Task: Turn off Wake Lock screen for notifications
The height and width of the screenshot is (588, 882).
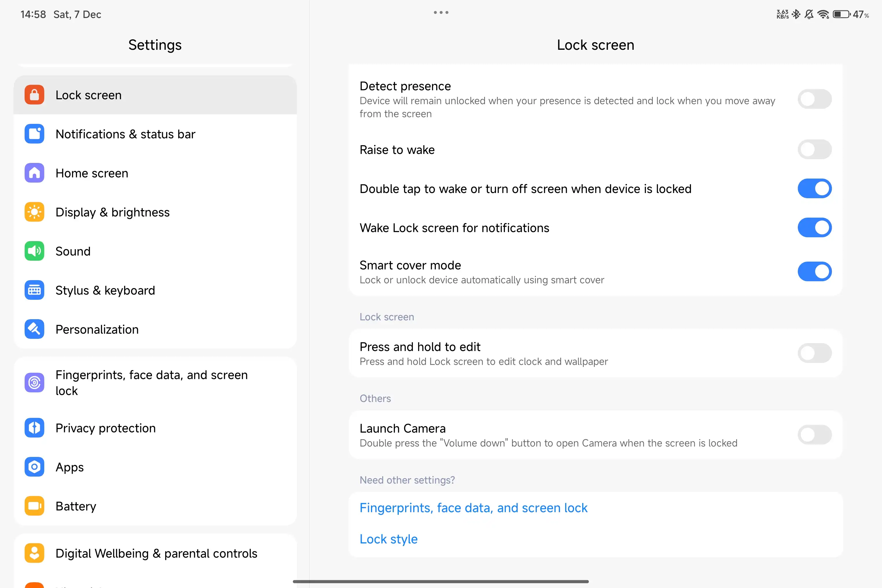Action: click(815, 227)
